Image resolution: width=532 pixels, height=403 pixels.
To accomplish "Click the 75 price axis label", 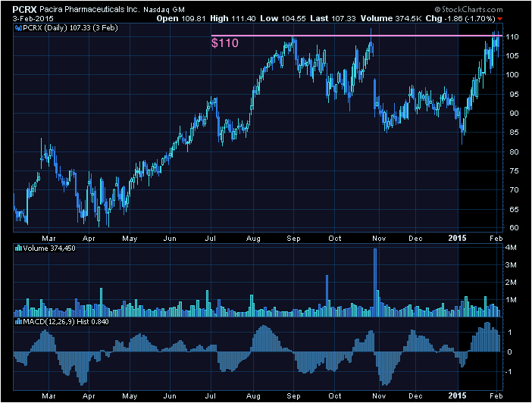I will 512,170.
